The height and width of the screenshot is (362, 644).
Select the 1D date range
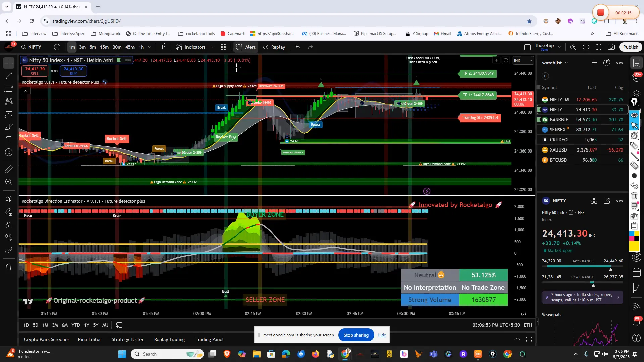(26, 325)
